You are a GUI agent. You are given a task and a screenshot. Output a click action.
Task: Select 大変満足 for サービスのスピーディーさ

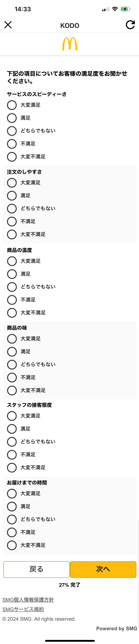[12, 105]
